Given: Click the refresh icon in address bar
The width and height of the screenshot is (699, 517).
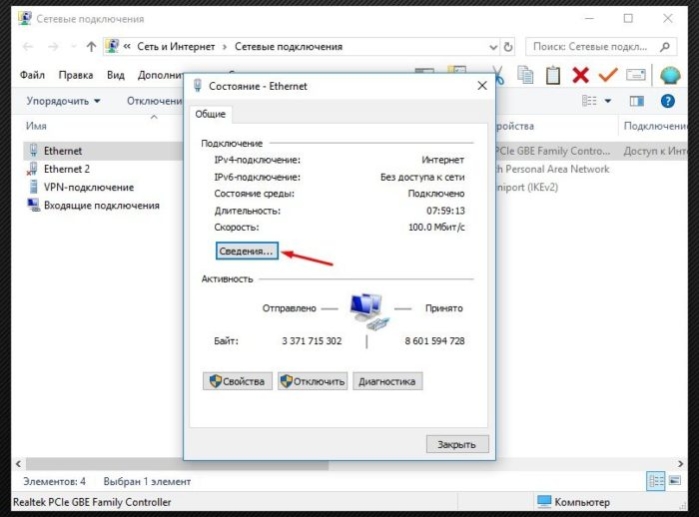Looking at the screenshot, I should coord(508,47).
